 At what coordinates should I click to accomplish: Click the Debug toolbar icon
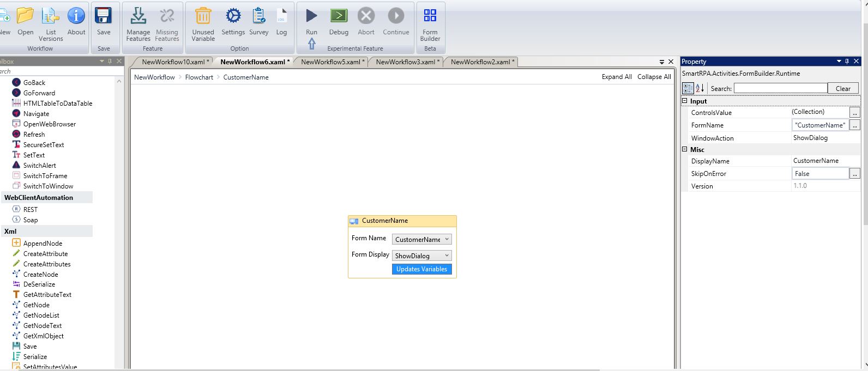(339, 17)
